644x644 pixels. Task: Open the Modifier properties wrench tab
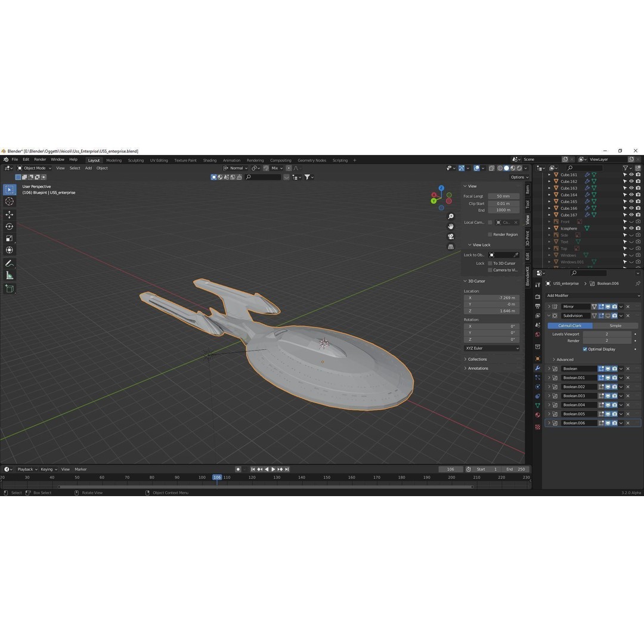(x=538, y=368)
